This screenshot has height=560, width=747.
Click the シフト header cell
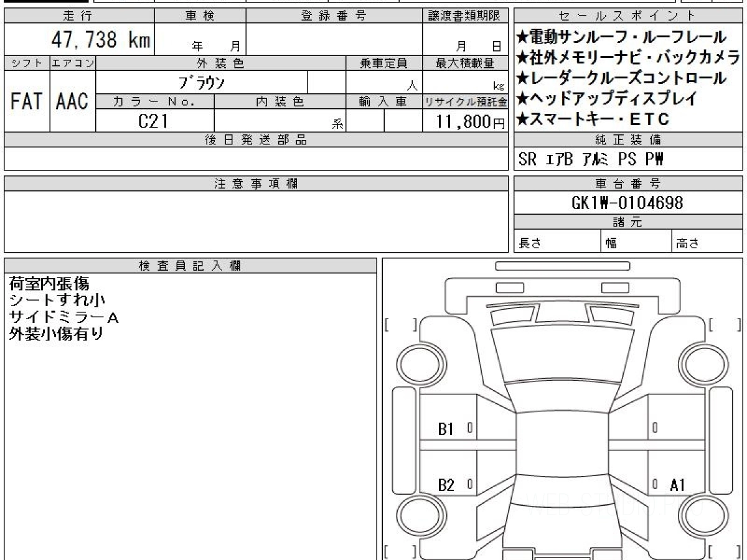click(27, 63)
